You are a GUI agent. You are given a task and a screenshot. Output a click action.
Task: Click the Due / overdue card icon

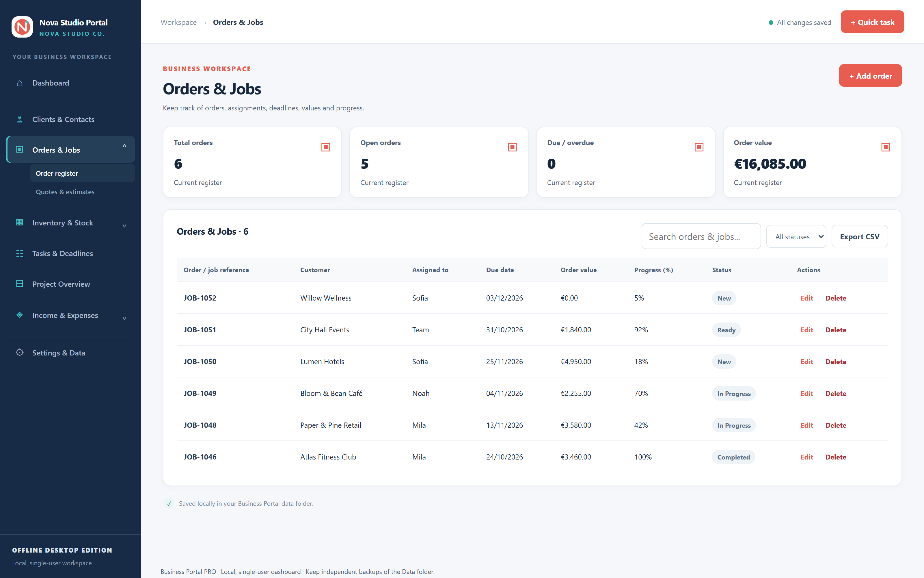pyautogui.click(x=699, y=147)
